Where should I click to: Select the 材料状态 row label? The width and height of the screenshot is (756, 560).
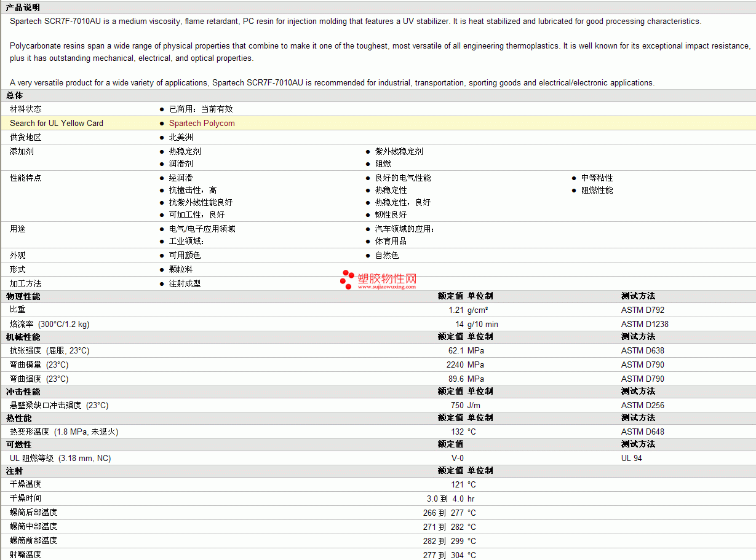[26, 109]
